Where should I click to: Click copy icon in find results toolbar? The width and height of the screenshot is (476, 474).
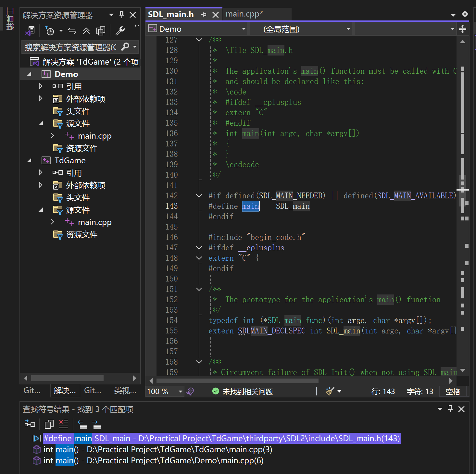49,424
